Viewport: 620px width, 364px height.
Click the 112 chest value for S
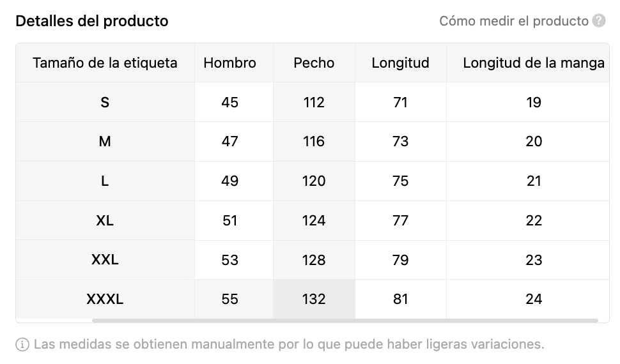click(314, 102)
